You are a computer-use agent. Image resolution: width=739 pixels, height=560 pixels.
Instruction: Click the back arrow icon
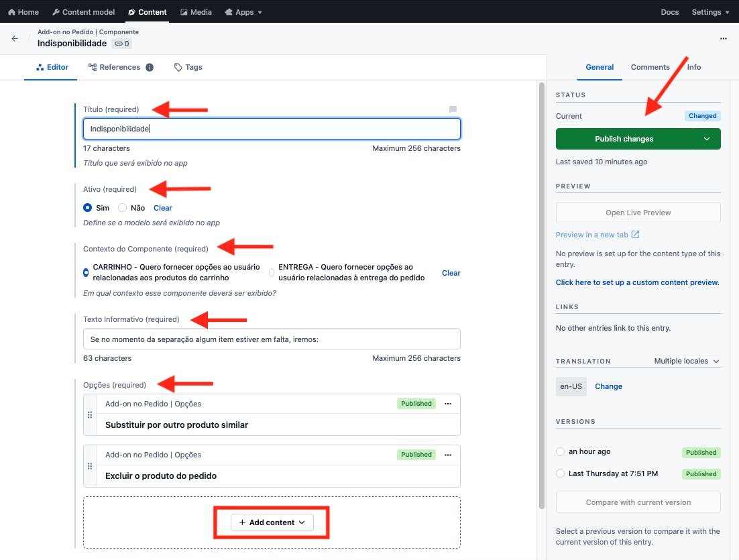15,39
